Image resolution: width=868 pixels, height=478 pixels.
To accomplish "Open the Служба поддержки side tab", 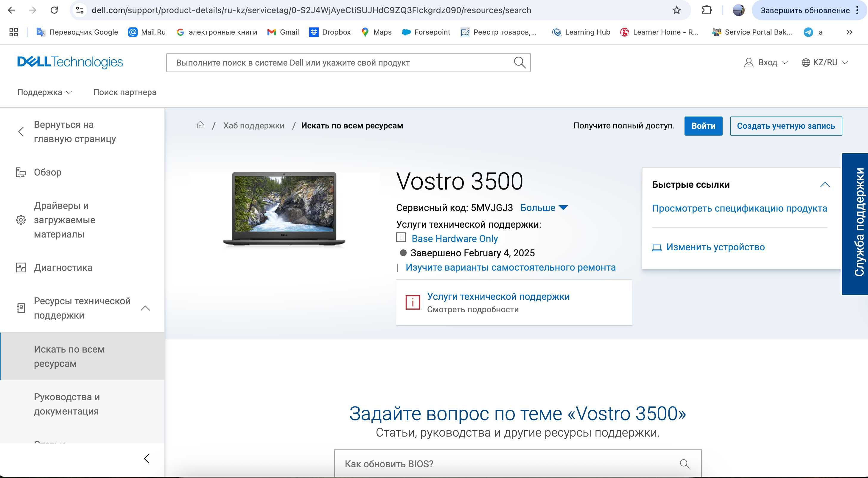I will (855, 224).
